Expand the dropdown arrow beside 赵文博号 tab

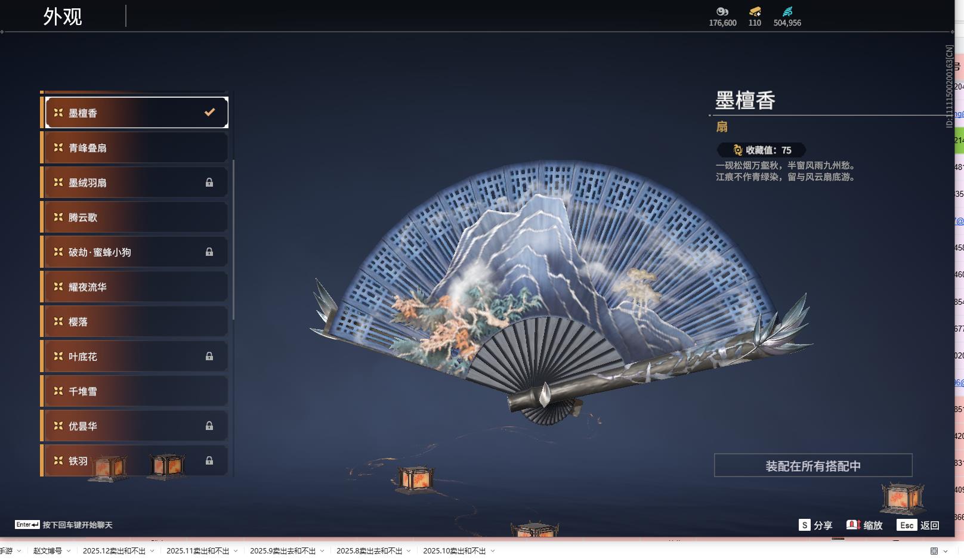point(69,551)
